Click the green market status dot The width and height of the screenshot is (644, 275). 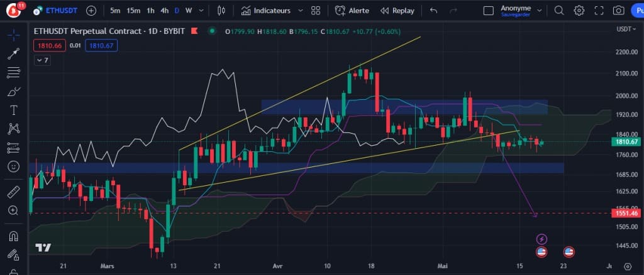(212, 31)
